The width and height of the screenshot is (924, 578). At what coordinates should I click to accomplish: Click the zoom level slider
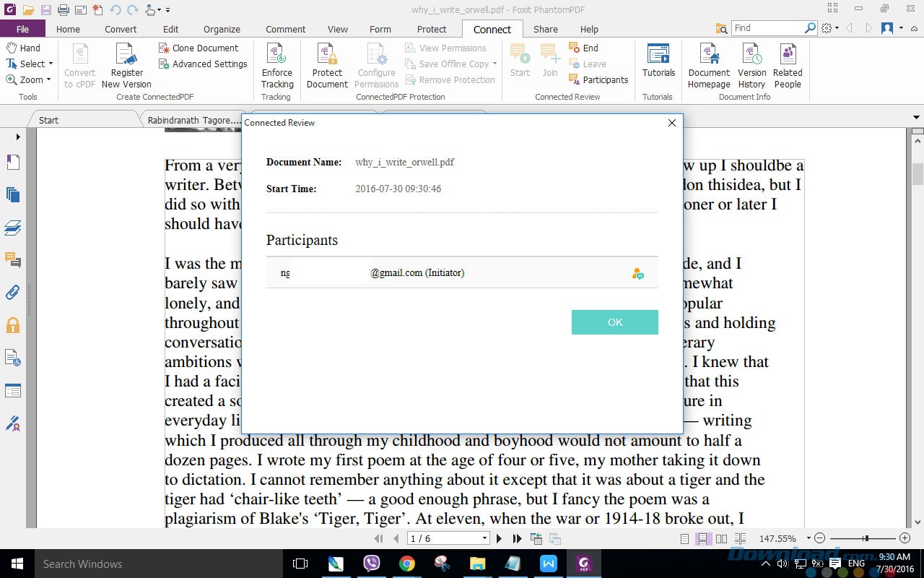(865, 538)
